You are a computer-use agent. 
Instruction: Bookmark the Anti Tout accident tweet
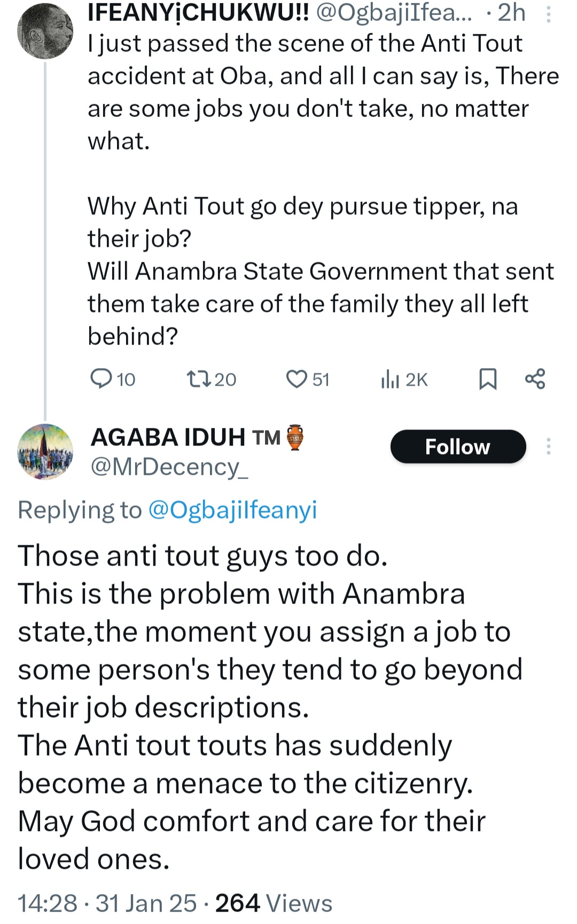pyautogui.click(x=487, y=379)
